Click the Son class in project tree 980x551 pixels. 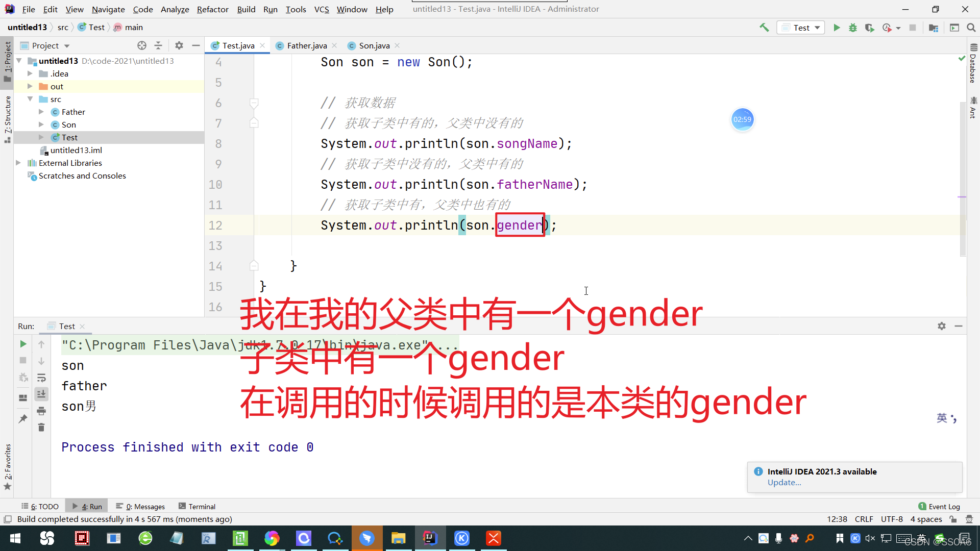69,124
